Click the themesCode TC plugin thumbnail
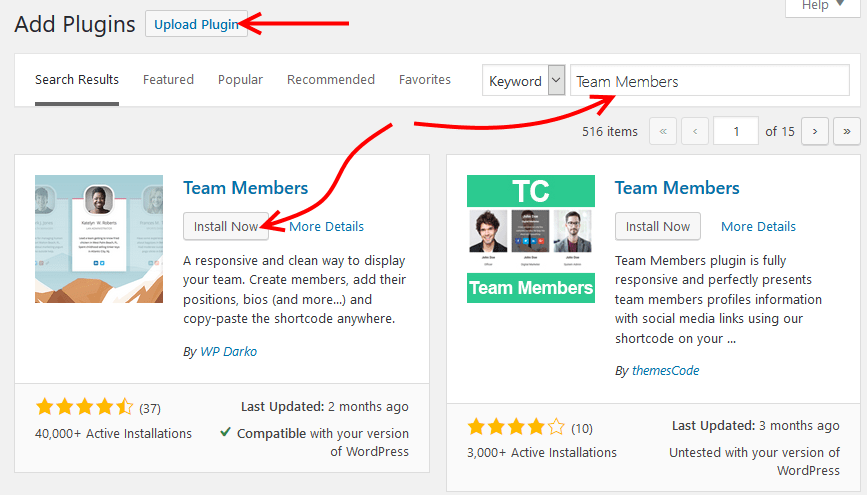867x495 pixels. 531,239
